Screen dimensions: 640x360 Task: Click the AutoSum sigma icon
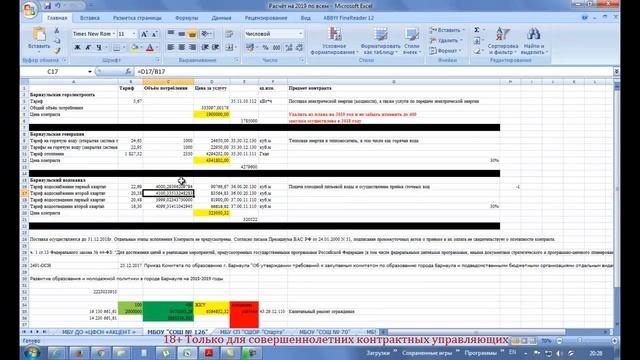[x=477, y=30]
